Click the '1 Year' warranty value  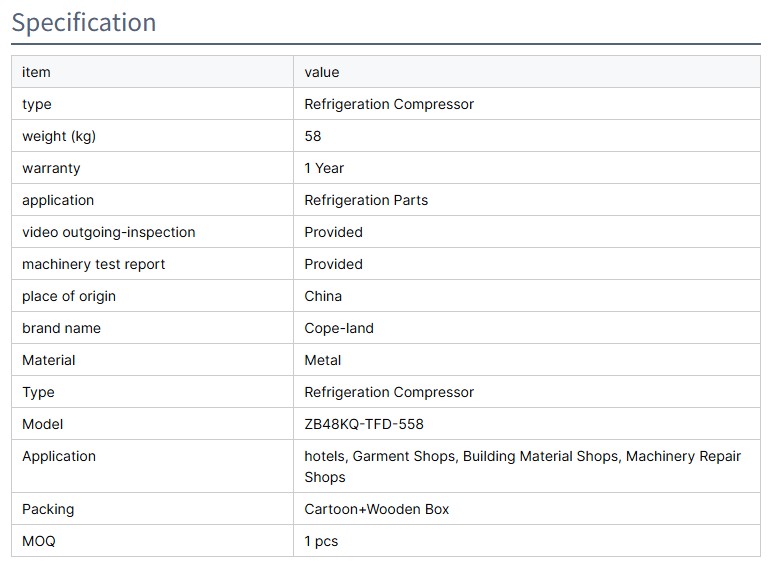pos(324,168)
